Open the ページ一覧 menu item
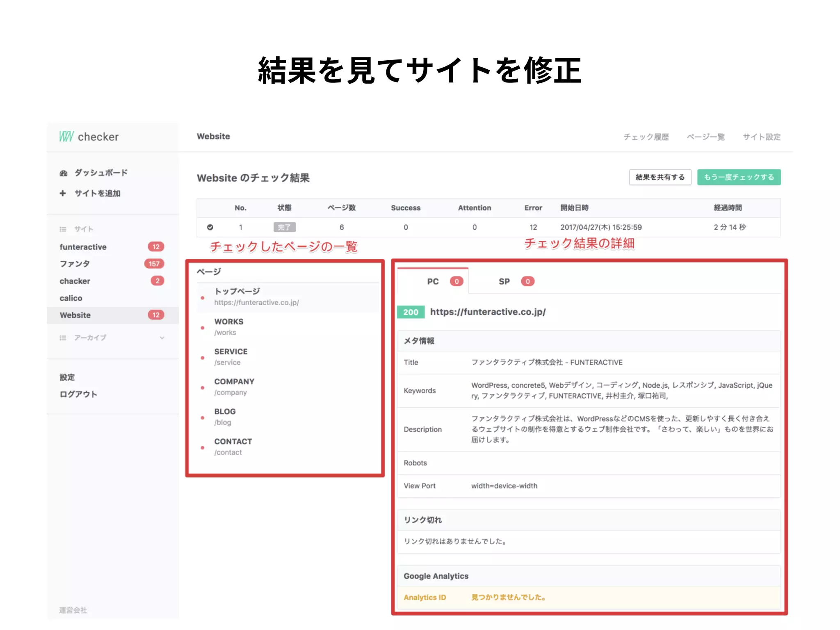The width and height of the screenshot is (840, 630). coord(705,137)
